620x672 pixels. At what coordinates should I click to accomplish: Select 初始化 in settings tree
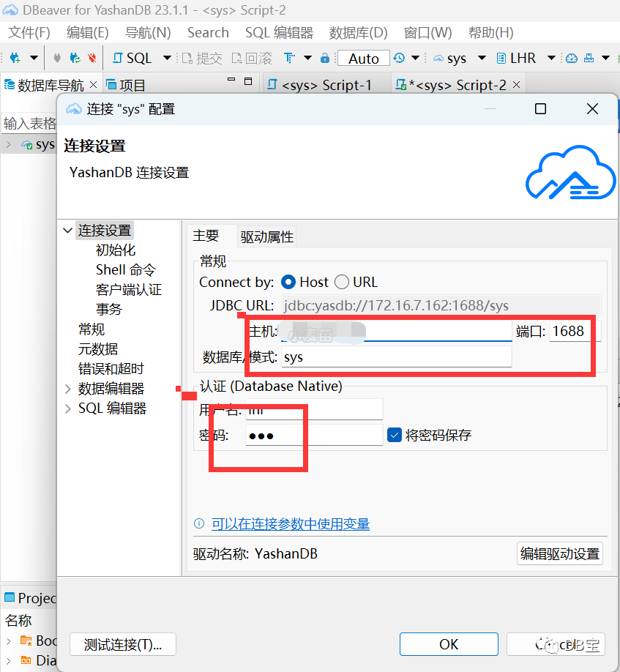[116, 250]
